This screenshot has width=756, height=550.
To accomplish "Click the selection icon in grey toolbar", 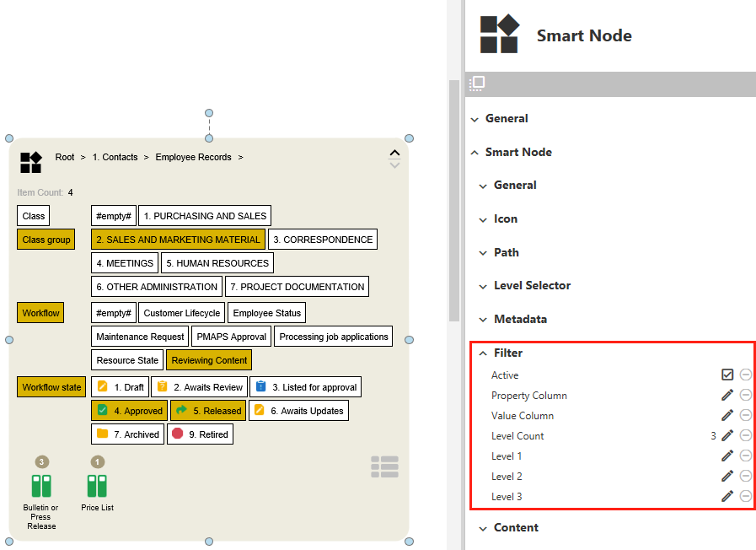I will pos(477,84).
